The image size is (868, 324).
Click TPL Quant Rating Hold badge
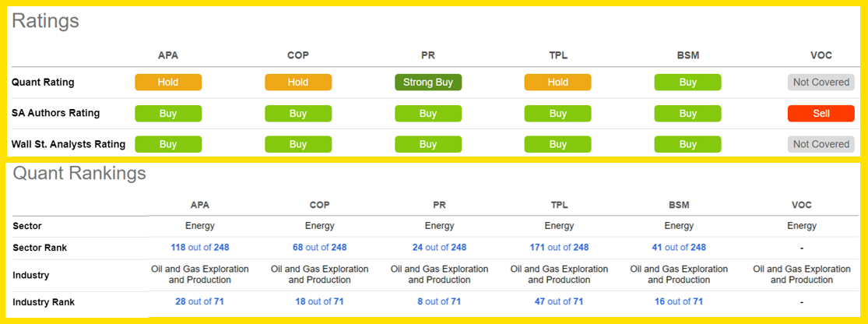557,83
